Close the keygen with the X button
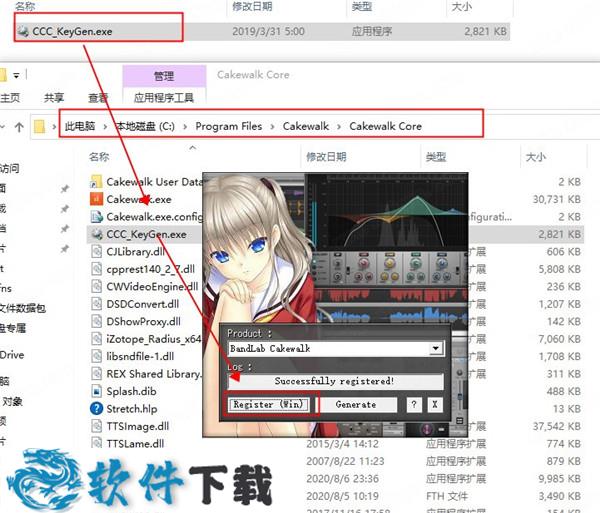Image resolution: width=600 pixels, height=513 pixels. tap(435, 404)
